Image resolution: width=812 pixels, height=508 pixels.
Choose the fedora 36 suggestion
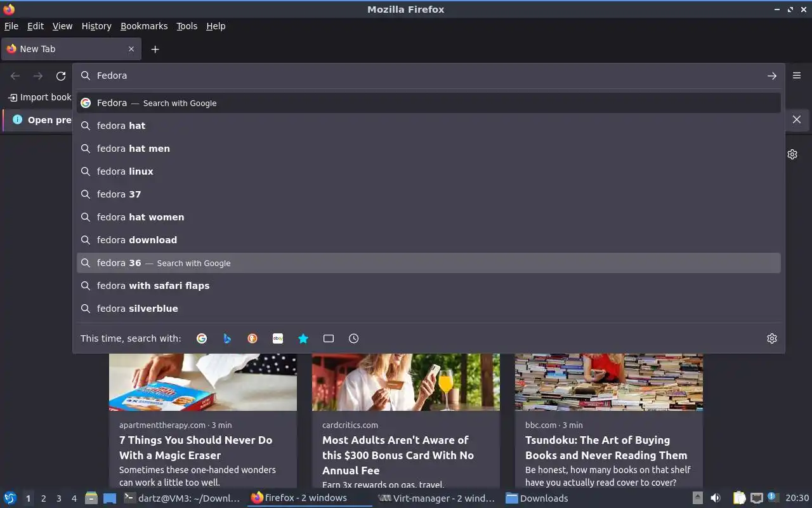pyautogui.click(x=429, y=263)
